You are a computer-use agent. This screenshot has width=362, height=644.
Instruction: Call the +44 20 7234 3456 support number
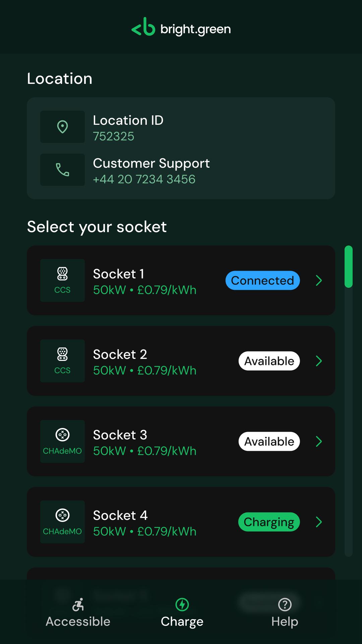(x=144, y=179)
